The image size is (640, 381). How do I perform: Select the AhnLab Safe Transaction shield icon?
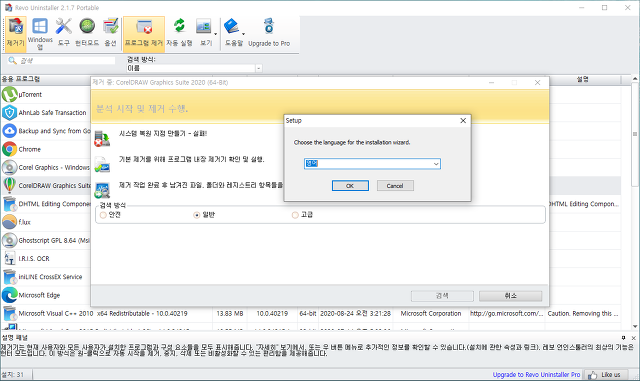tap(9, 113)
